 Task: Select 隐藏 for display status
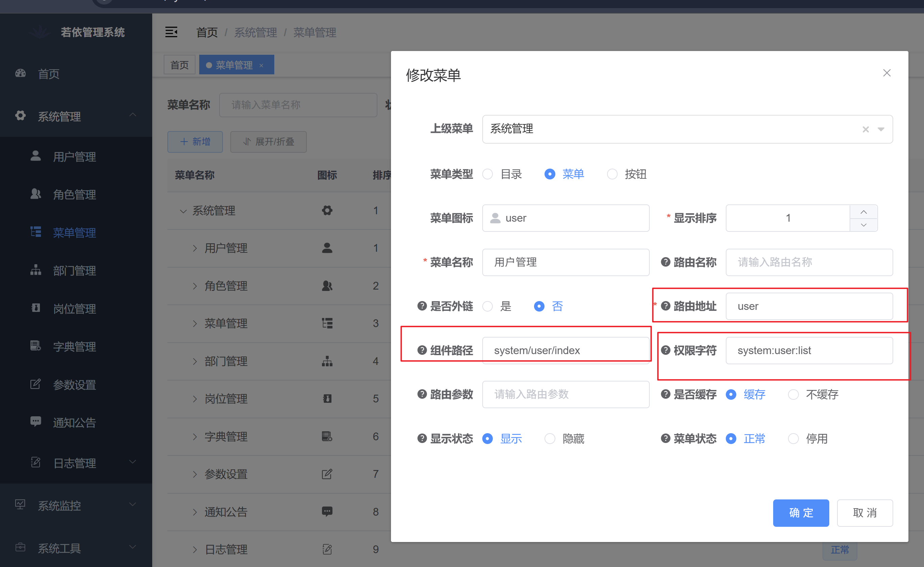(550, 438)
